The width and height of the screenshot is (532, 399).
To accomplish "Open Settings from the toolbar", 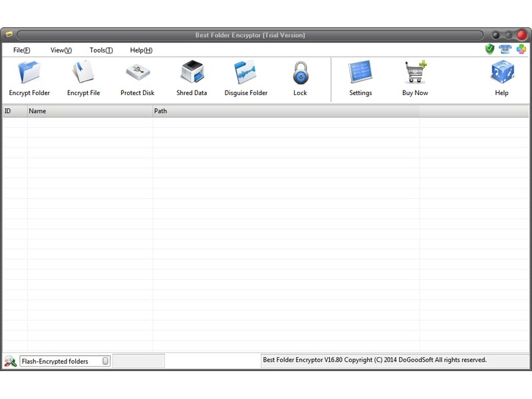I will click(x=360, y=72).
